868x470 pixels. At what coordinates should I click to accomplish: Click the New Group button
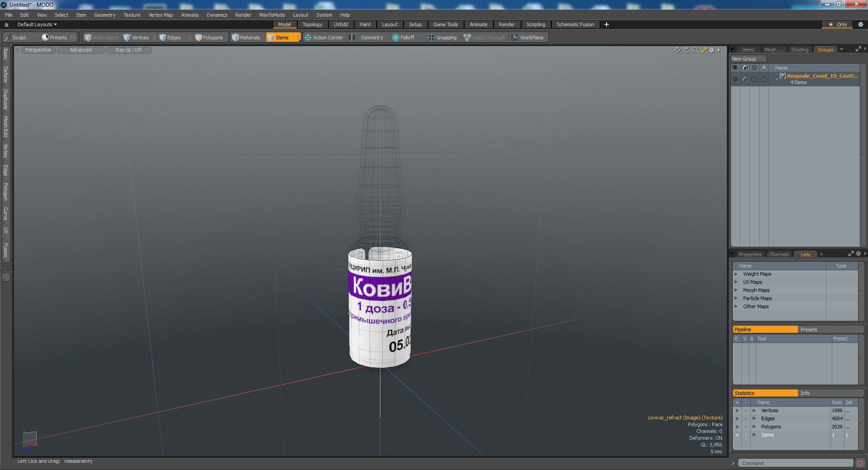coord(748,59)
